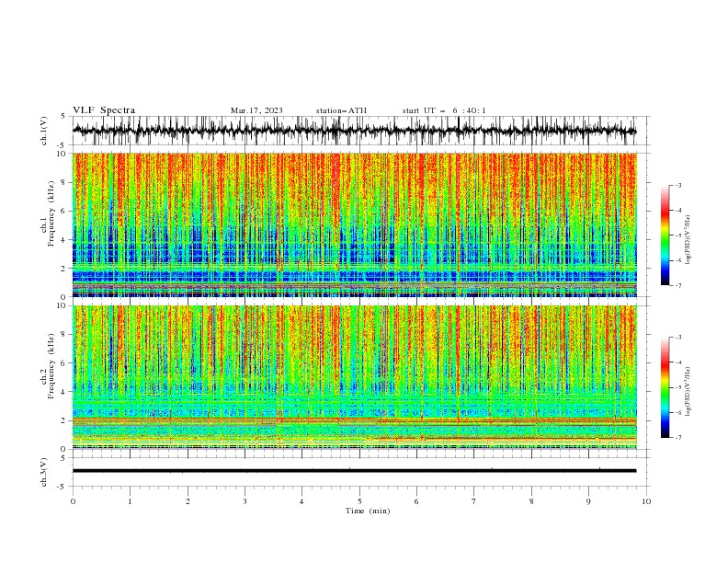Click the ch.1 voltage waveform trace

click(x=354, y=131)
